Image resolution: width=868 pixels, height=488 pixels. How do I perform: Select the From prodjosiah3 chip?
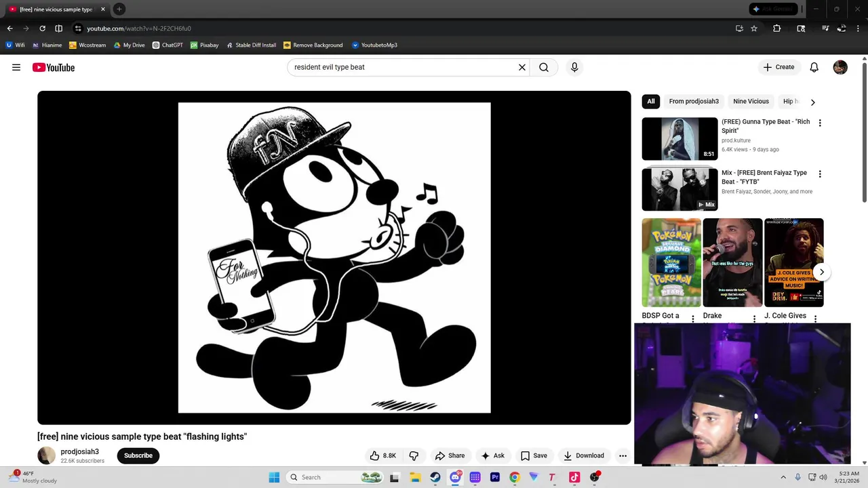pyautogui.click(x=694, y=101)
